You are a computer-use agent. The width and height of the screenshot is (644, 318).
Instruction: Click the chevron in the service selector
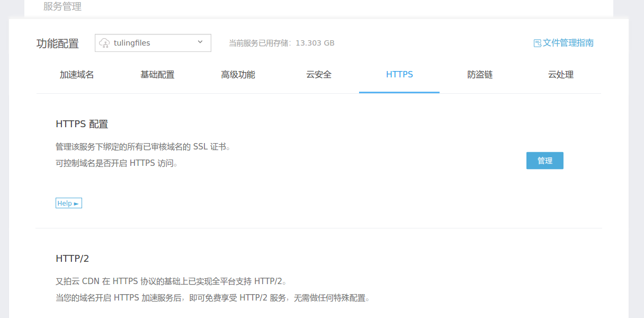[x=200, y=42]
